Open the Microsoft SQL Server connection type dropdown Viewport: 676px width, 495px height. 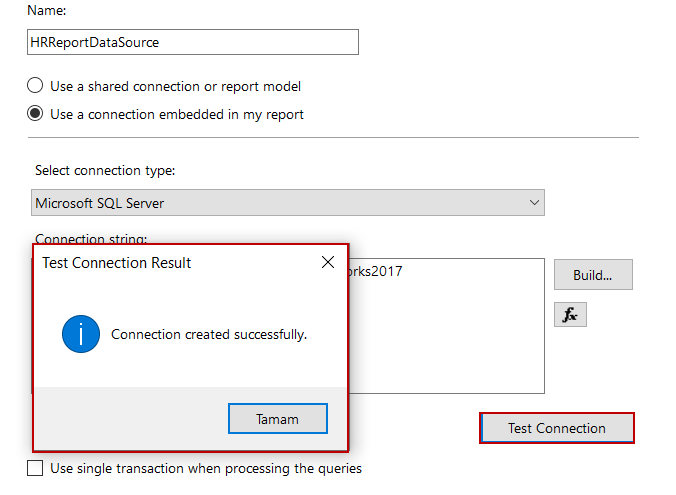click(288, 203)
